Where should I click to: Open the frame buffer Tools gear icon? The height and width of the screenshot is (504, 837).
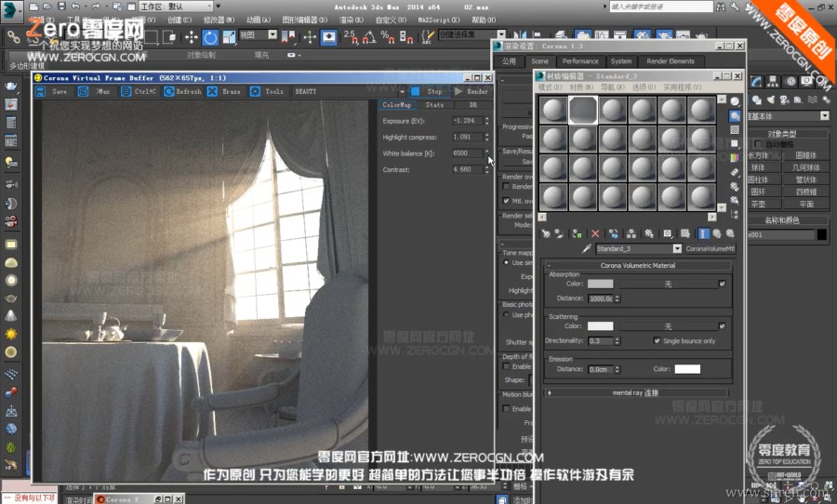[x=253, y=92]
